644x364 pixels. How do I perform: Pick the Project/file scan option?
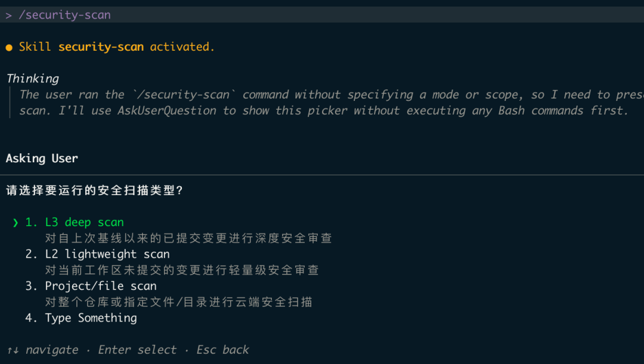pos(91,286)
